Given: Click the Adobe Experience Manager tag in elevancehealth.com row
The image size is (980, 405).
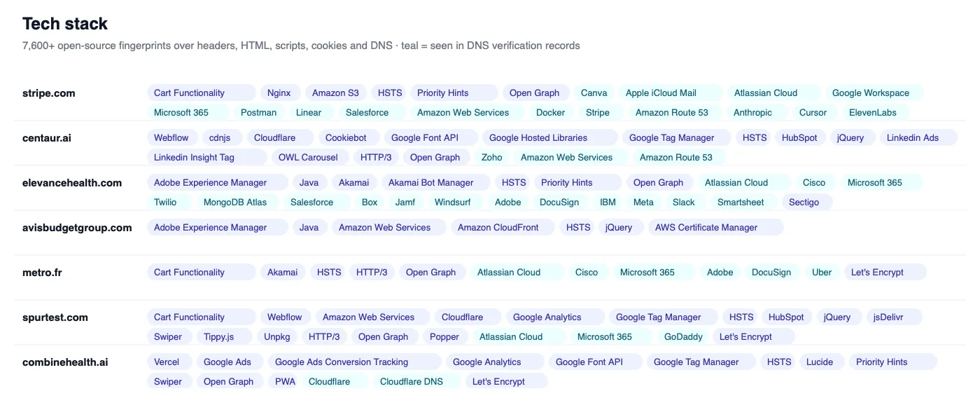Looking at the screenshot, I should (218, 183).
